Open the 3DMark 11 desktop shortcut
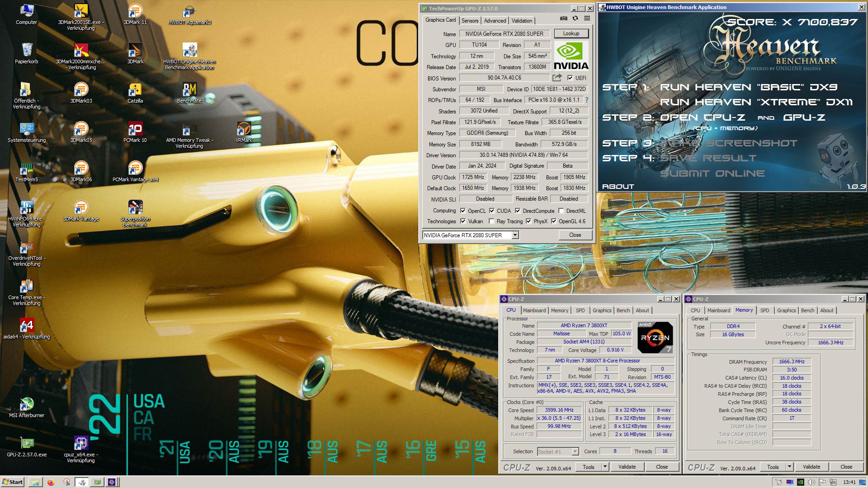This screenshot has height=488, width=868. pyautogui.click(x=135, y=14)
